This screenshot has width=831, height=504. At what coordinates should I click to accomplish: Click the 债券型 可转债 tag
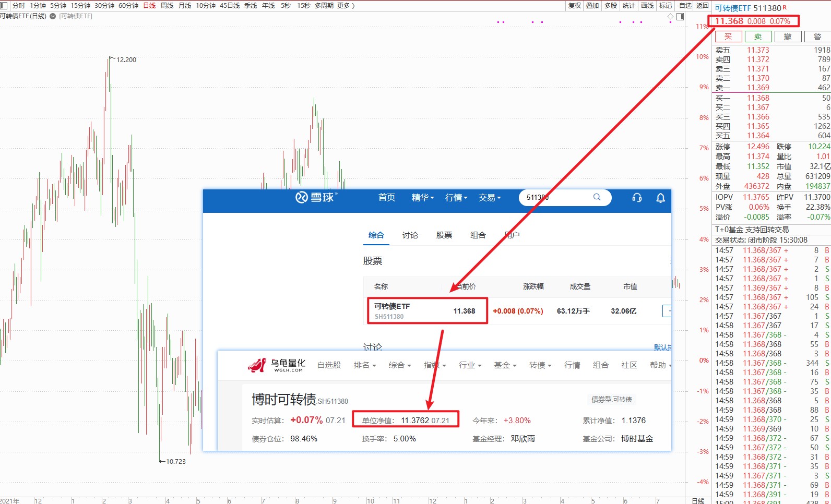(612, 400)
